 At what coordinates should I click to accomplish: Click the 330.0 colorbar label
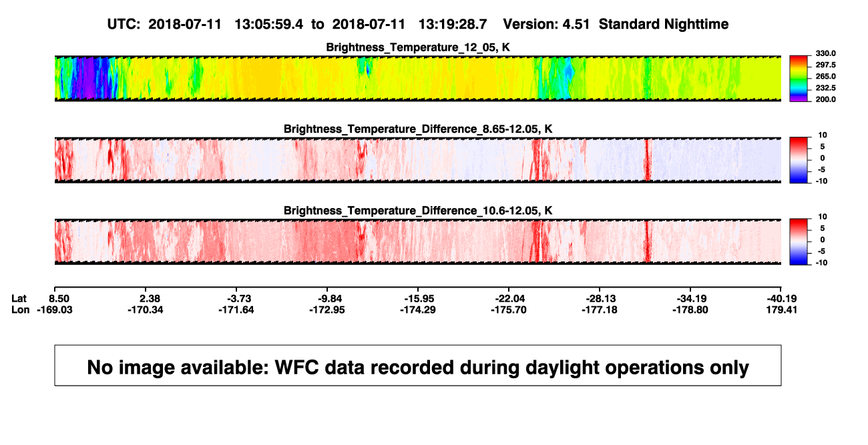pos(825,53)
